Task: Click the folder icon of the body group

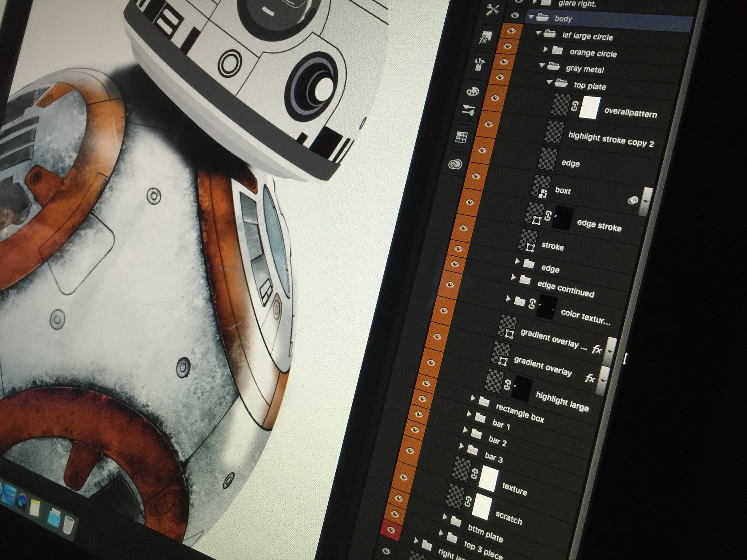Action: [542, 17]
